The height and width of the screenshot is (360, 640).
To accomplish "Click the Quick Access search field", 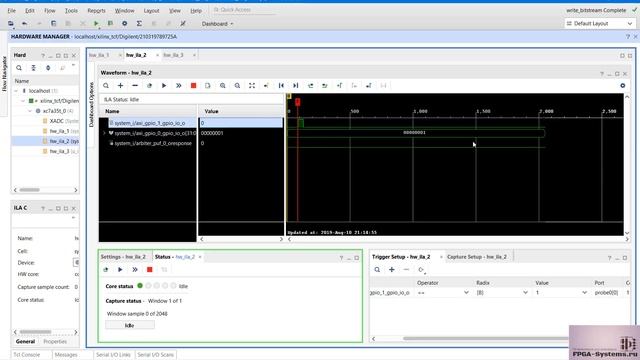I will pos(244,9).
